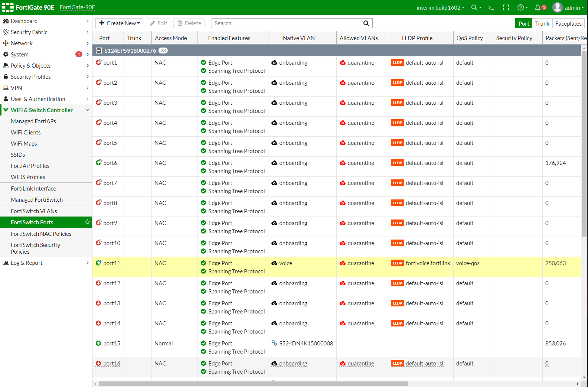Image resolution: width=588 pixels, height=387 pixels.
Task: Click the onboarding VLAN icon for port3
Action: (x=274, y=103)
